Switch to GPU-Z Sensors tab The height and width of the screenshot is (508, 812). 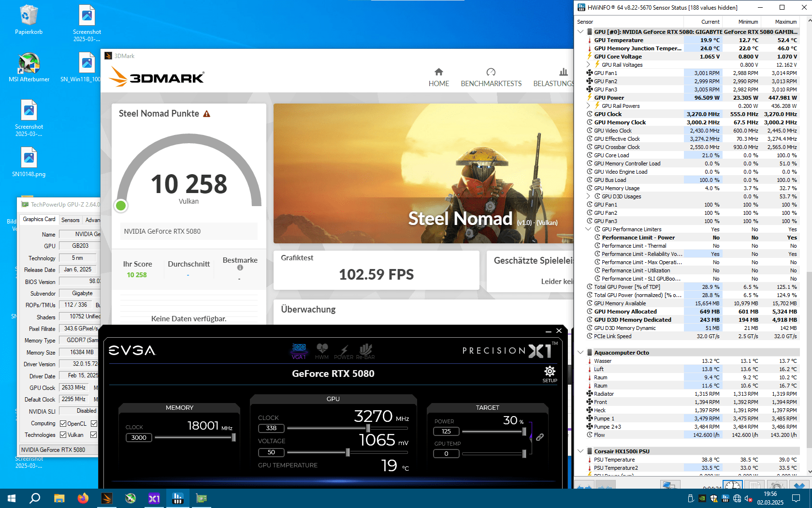tap(71, 220)
